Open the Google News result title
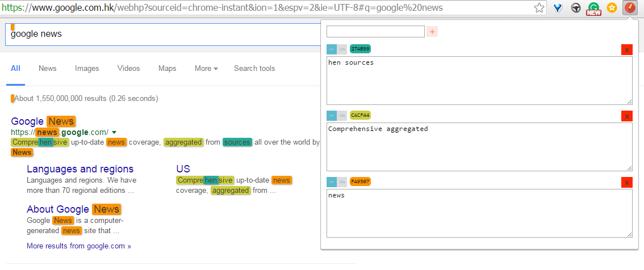 click(x=43, y=121)
